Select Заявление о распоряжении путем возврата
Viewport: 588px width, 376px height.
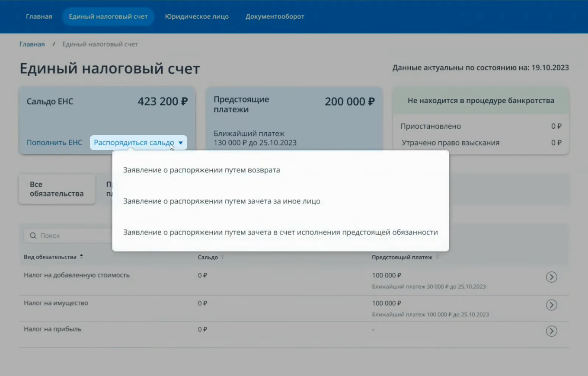tap(202, 170)
